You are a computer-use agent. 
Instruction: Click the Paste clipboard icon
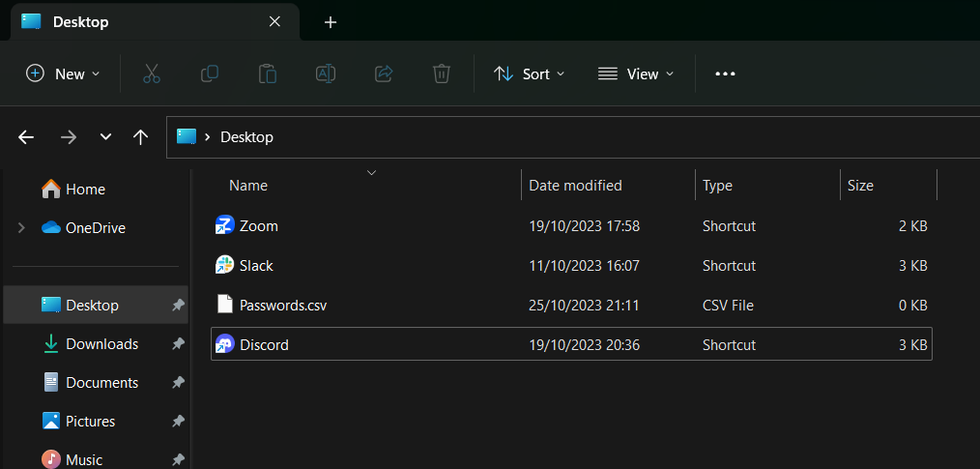[267, 73]
